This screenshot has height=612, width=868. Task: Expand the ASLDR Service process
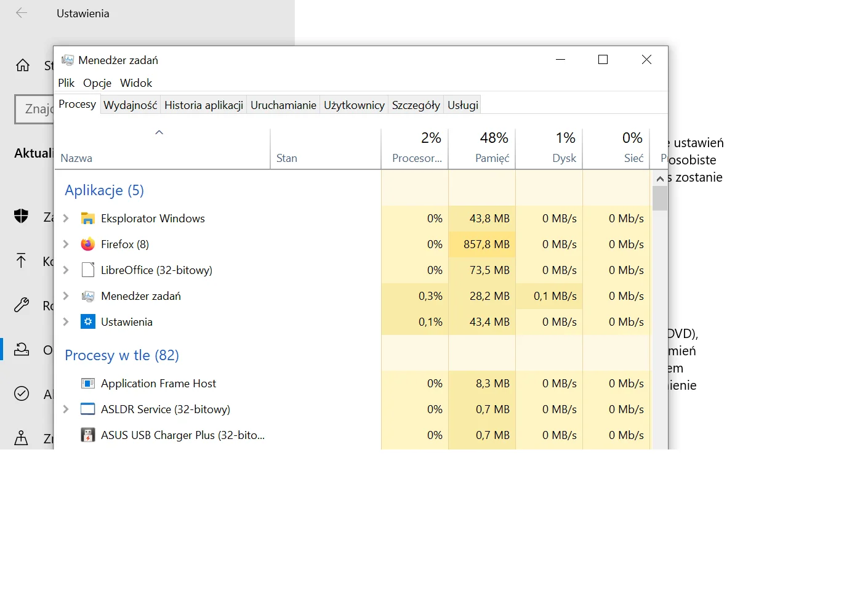coord(66,409)
